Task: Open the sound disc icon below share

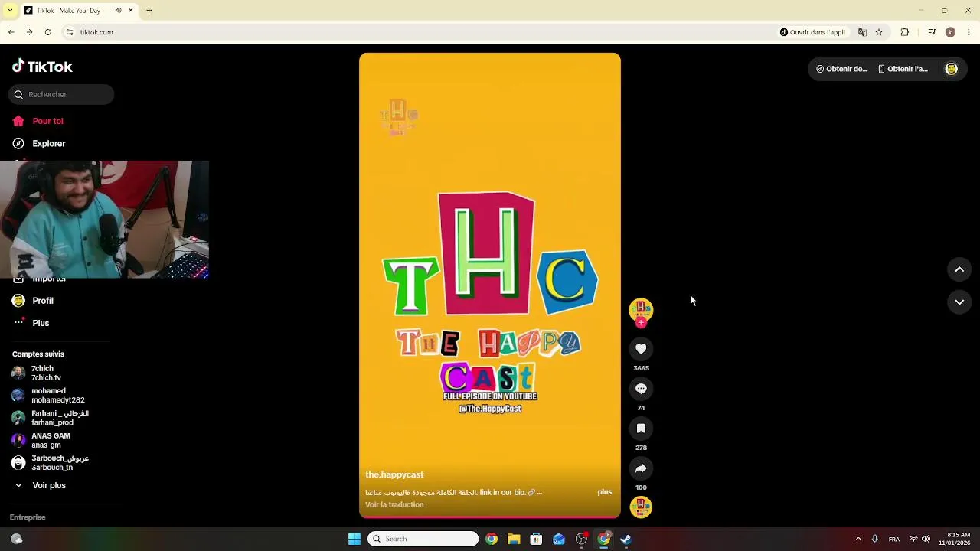Action: coord(641,507)
